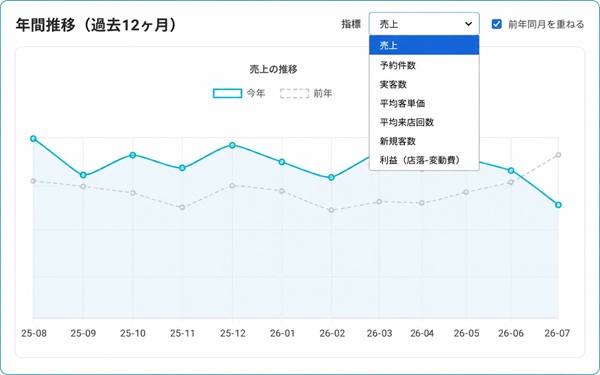
Task: Click the 26-03 axis label
Action: (379, 333)
